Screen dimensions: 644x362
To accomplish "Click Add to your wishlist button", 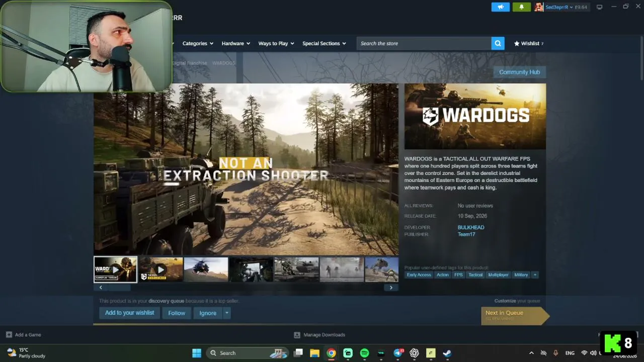I will point(130,313).
